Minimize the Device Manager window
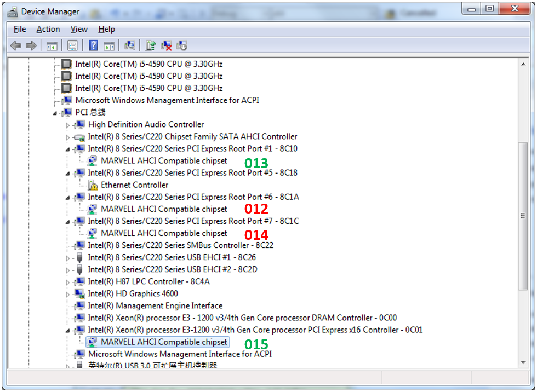Screen dimensions: 537x392 click(x=472, y=9)
